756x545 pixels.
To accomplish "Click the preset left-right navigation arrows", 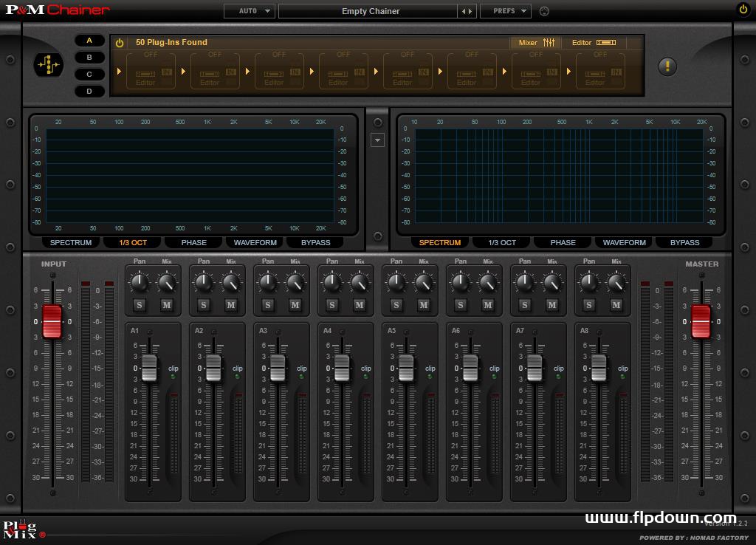I will (467, 11).
